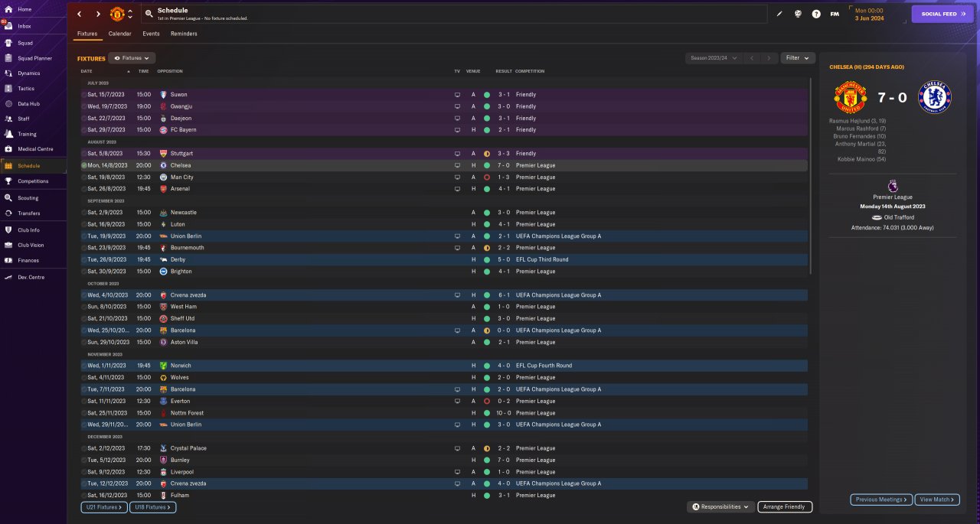This screenshot has width=980, height=524.
Task: Click the search magnifier icon
Action: pyautogui.click(x=149, y=14)
